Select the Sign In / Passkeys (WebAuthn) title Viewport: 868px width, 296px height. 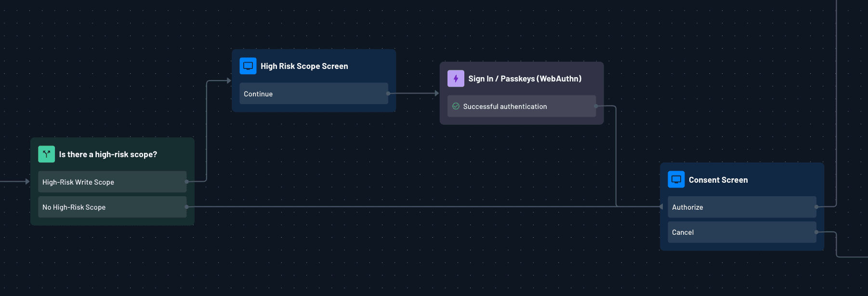tap(525, 79)
